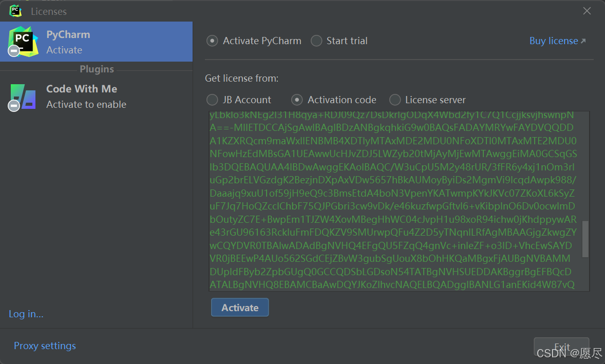Click the PyCharm logo in the title bar
This screenshot has width=605, height=364.
pos(15,11)
